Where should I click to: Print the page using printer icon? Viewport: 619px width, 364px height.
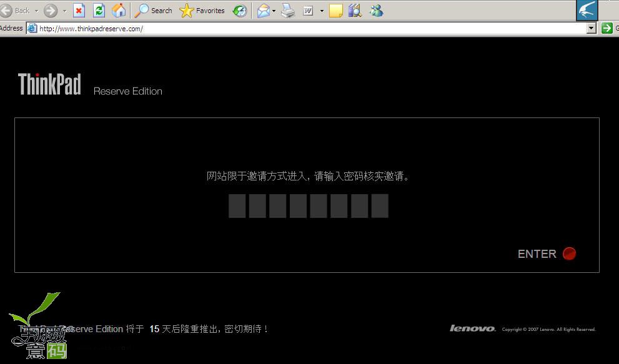[x=288, y=11]
